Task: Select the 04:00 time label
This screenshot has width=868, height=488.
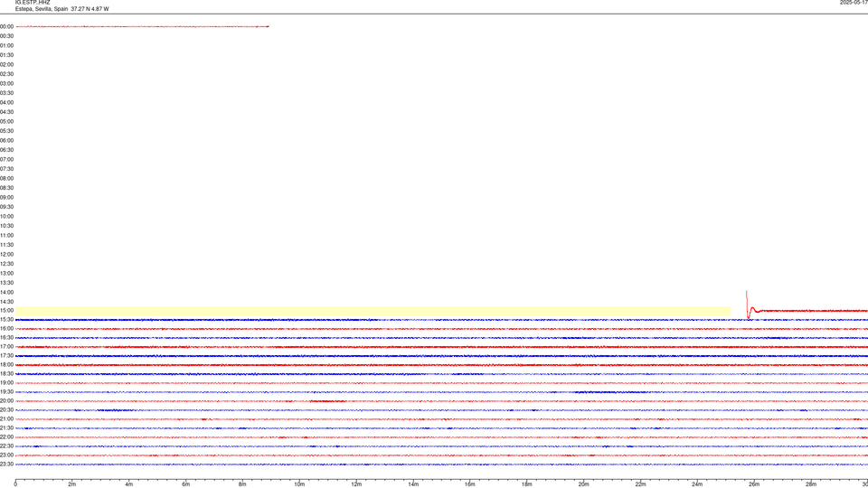Action: tap(6, 102)
